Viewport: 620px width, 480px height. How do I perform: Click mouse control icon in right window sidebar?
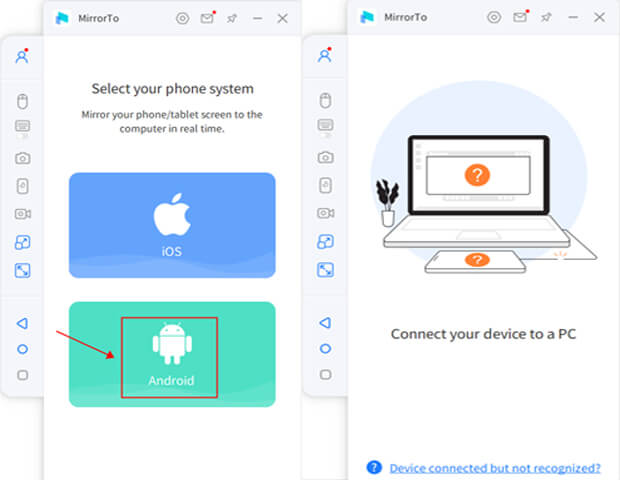(x=325, y=100)
